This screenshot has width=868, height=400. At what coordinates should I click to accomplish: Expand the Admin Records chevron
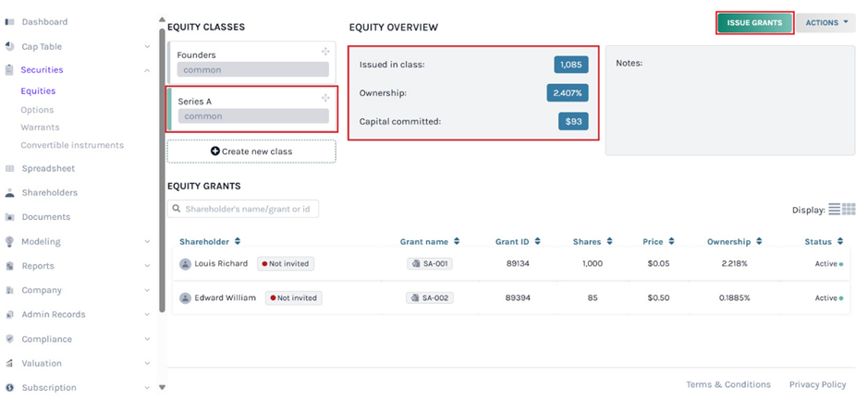[x=147, y=315]
